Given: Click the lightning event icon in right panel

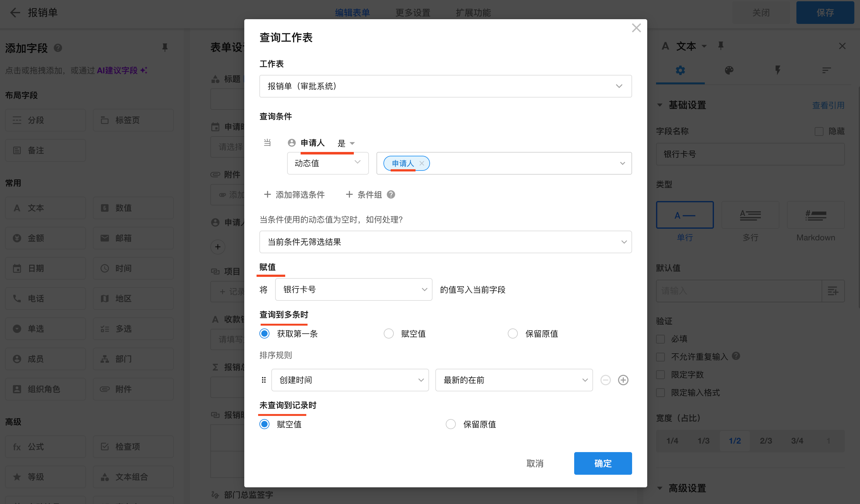Looking at the screenshot, I should coord(778,70).
